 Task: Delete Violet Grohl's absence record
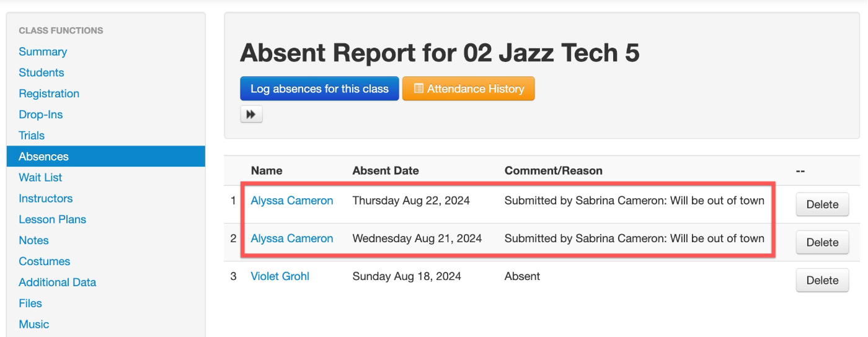click(822, 280)
